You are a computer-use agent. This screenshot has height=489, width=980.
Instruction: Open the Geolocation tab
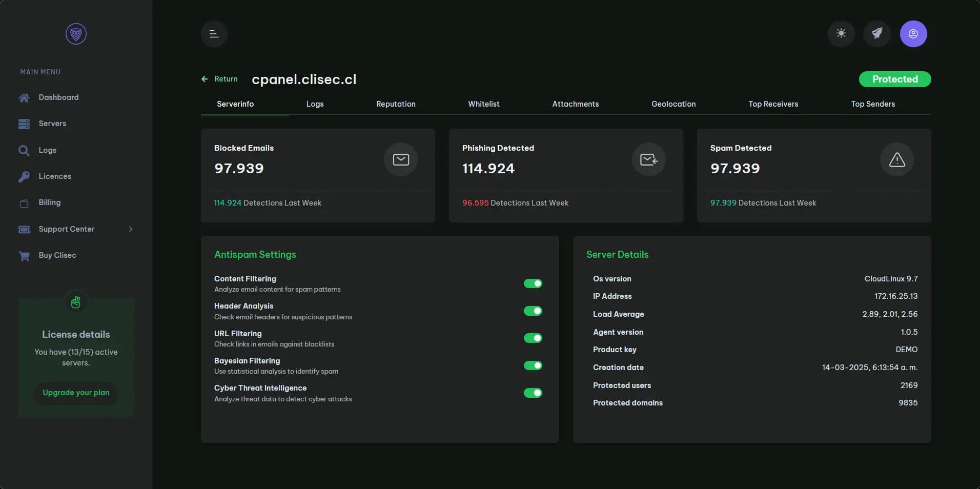[x=673, y=104]
